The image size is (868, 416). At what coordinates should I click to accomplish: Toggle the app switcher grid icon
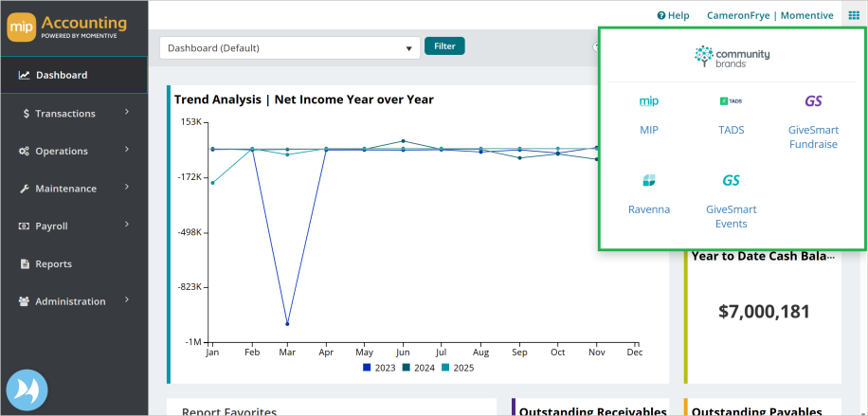tap(854, 15)
